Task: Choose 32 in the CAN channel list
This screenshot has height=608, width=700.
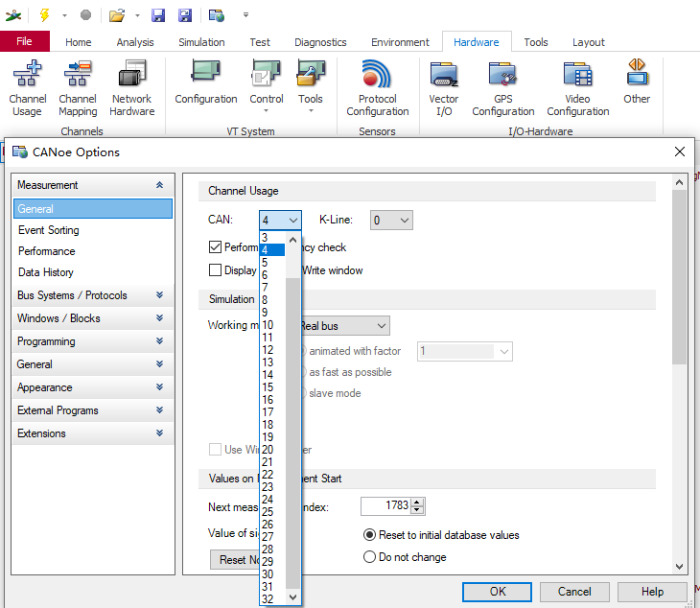Action: 272,598
